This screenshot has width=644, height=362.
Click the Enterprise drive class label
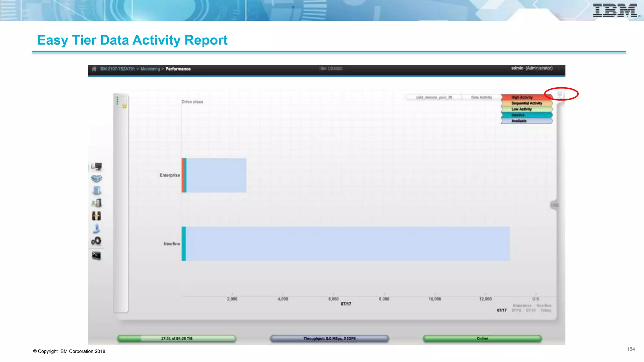click(169, 175)
